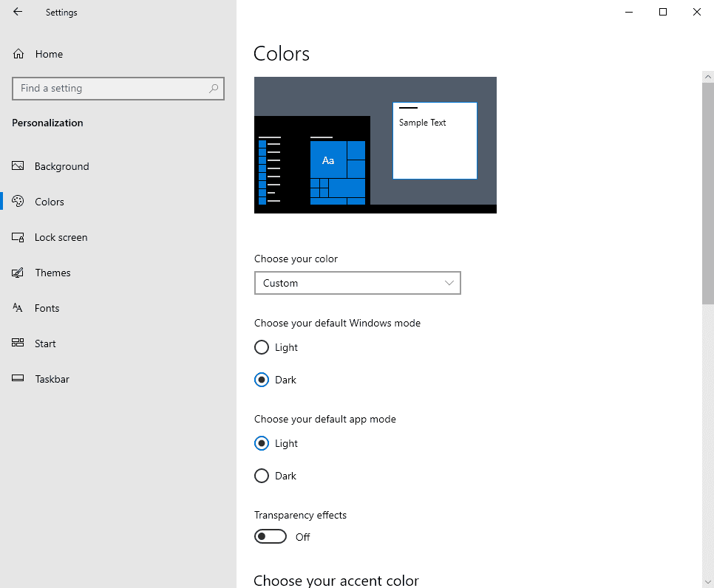Turn on Transparency effects toggle
The image size is (714, 588).
[271, 536]
